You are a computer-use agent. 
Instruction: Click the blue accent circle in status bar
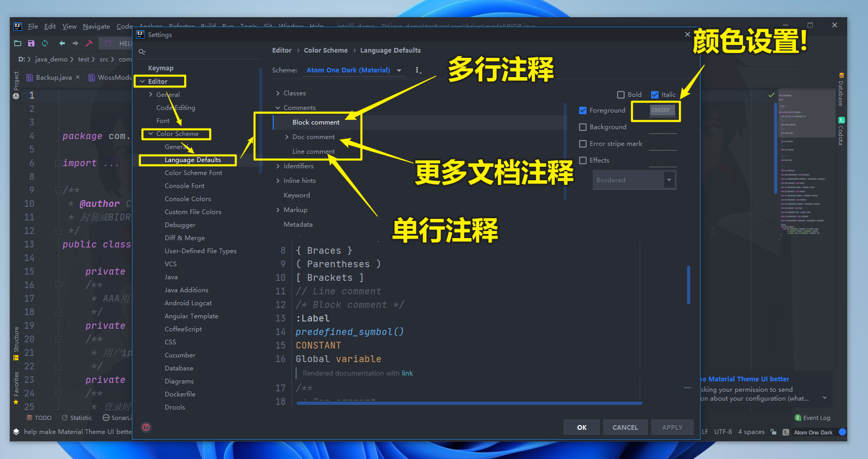pyautogui.click(x=842, y=432)
